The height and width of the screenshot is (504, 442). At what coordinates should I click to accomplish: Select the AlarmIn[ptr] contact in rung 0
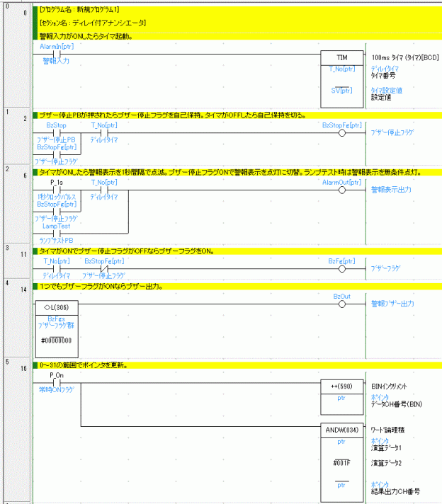(x=57, y=54)
